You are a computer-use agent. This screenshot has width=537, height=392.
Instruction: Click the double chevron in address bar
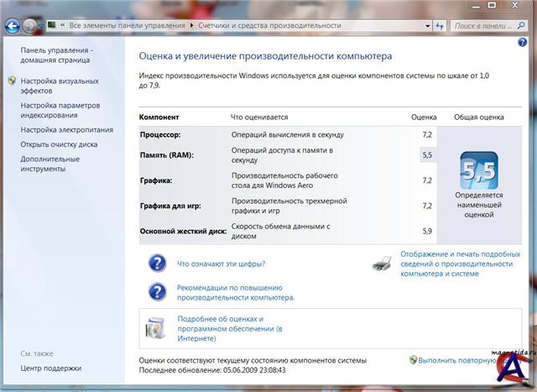[63, 25]
